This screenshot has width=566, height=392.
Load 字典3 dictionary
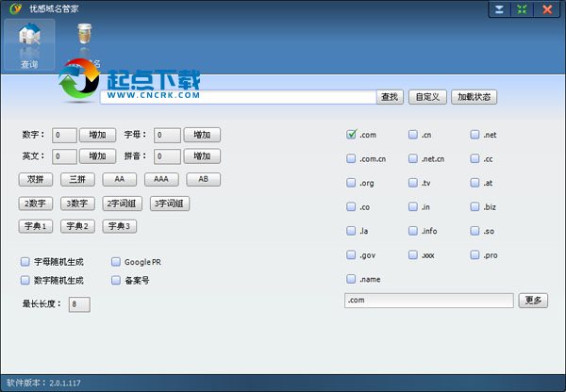pos(120,226)
